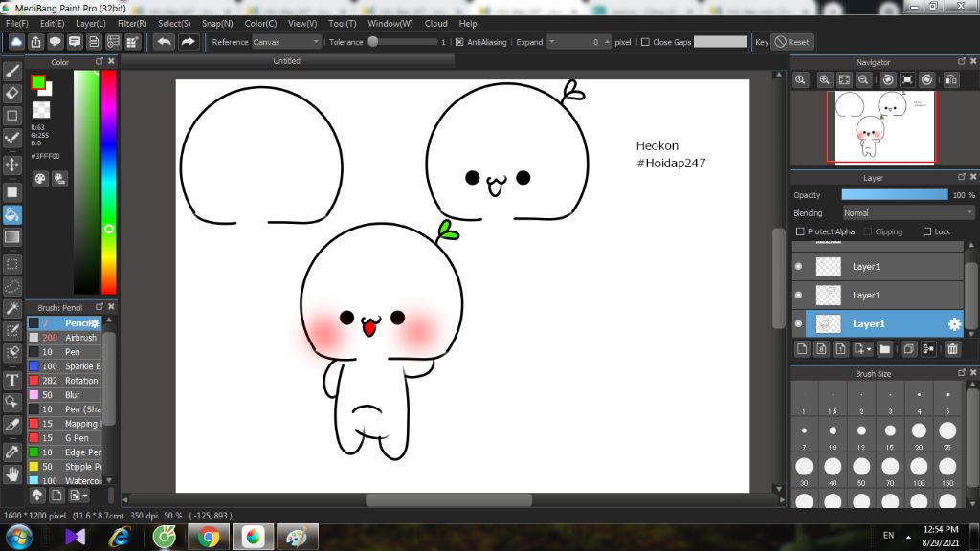Toggle the AntiAliasing checkbox
Image resolution: width=980 pixels, height=551 pixels.
click(459, 42)
